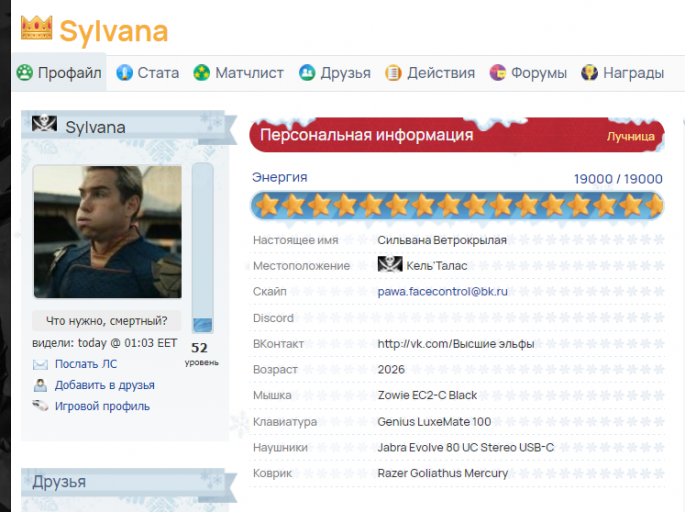This screenshot has width=685, height=512.
Task: Click the уровень label under 52
Action: coord(201,363)
